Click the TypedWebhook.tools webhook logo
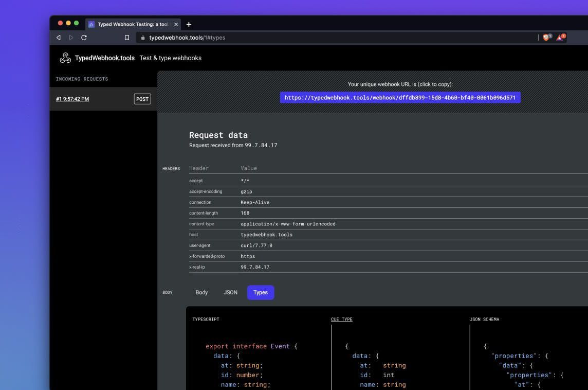The image size is (588, 390). [x=65, y=58]
